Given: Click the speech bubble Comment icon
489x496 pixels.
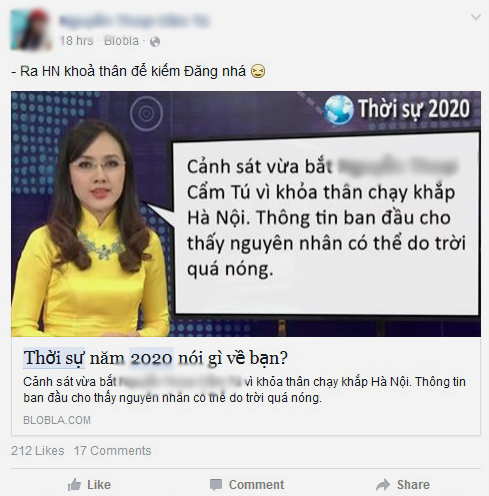Looking at the screenshot, I should click(216, 485).
